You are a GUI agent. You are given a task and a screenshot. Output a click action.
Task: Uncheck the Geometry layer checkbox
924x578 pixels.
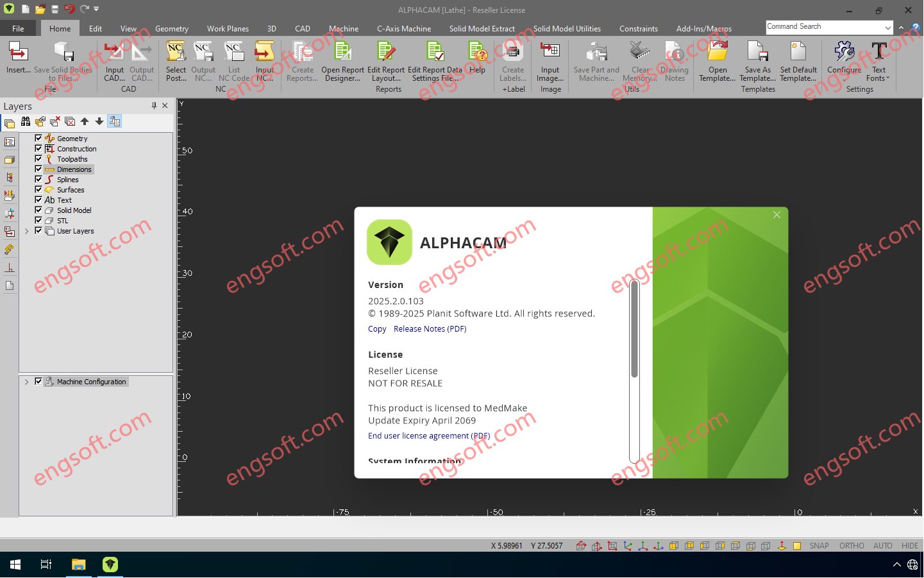(x=38, y=138)
